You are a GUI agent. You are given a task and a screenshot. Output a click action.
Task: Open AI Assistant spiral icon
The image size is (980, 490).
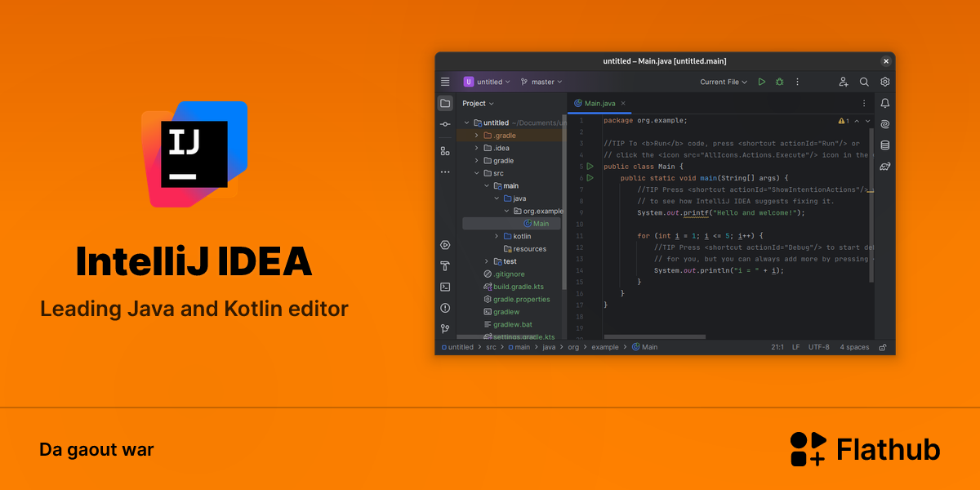(x=885, y=124)
